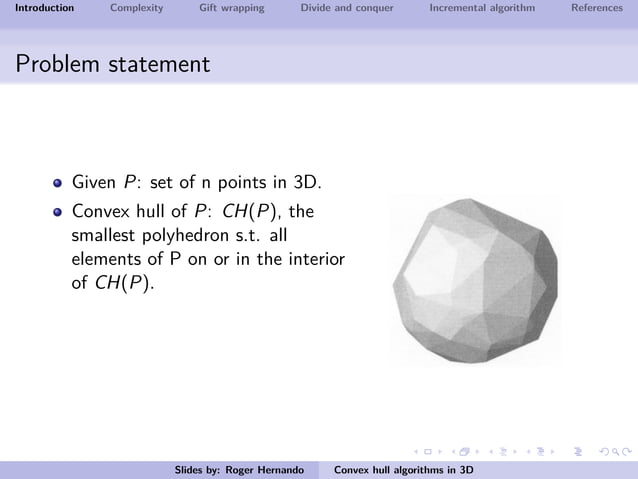This screenshot has width=638, height=479.
Task: Click the magnifier search icon
Action: click(x=616, y=452)
